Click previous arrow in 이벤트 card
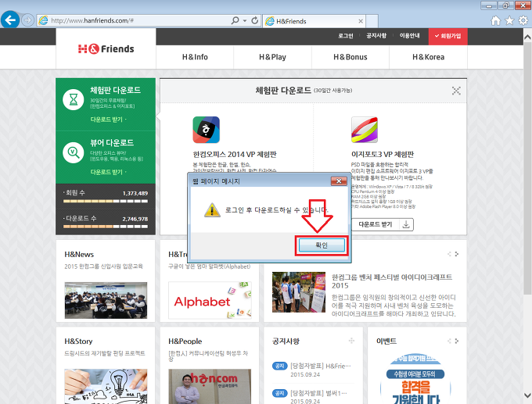The height and width of the screenshot is (404, 532). 449,341
